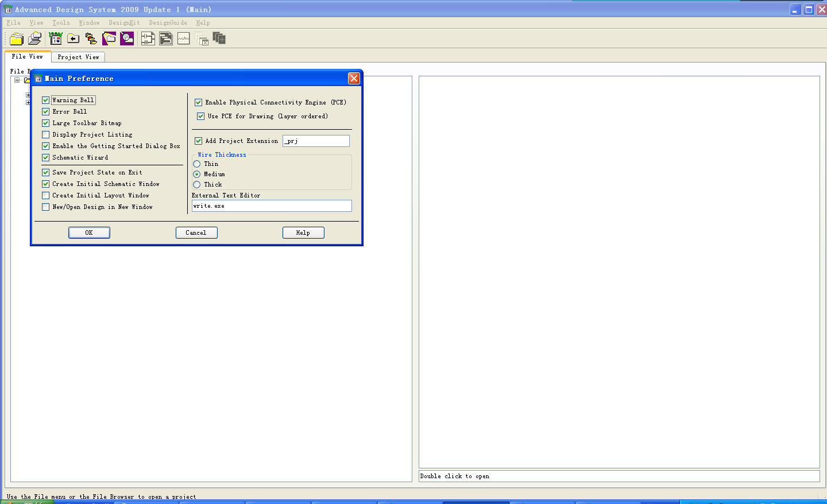This screenshot has height=504, width=827.
Task: Click the project extension _prj field
Action: click(x=316, y=141)
